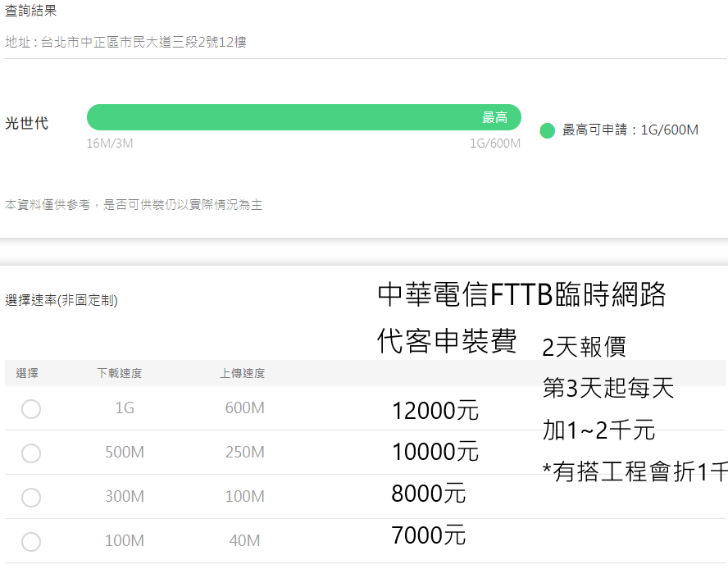Click the green 光世代 speed bar
The image size is (728, 569).
[303, 117]
